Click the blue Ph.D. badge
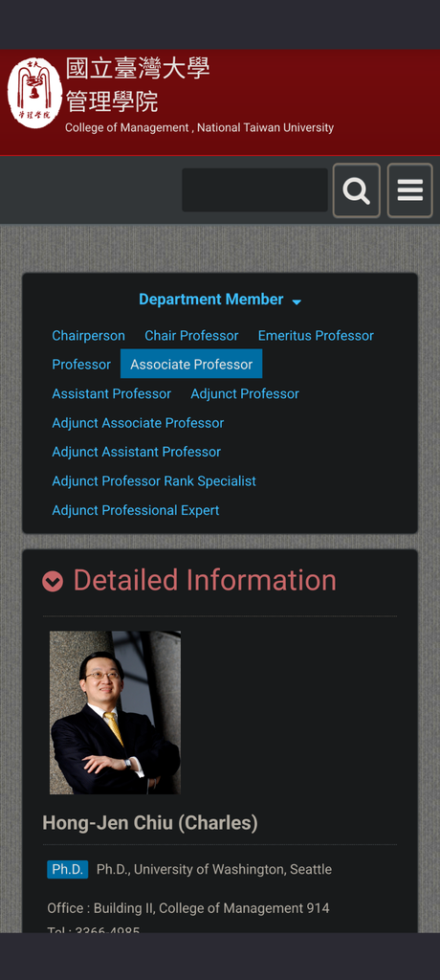 click(68, 869)
